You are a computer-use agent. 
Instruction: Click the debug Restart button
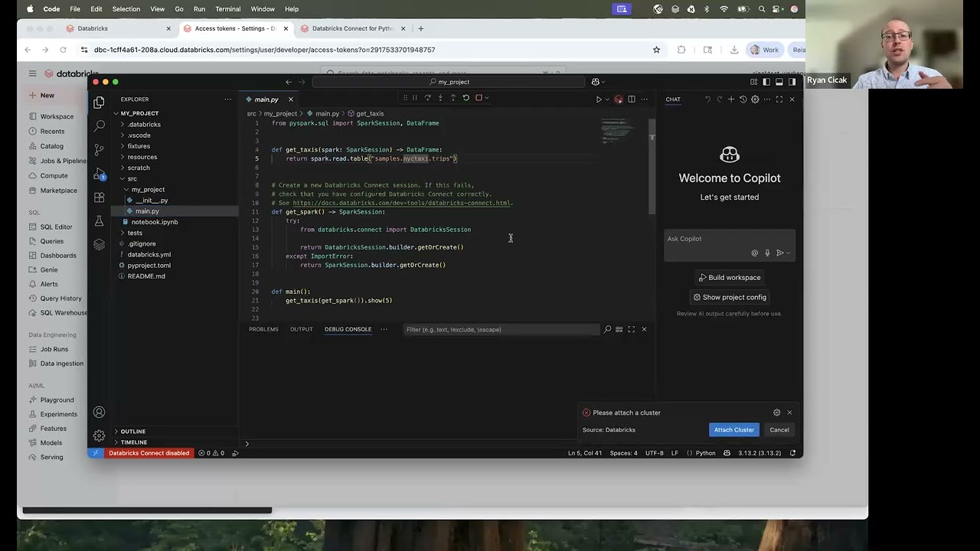tap(465, 98)
